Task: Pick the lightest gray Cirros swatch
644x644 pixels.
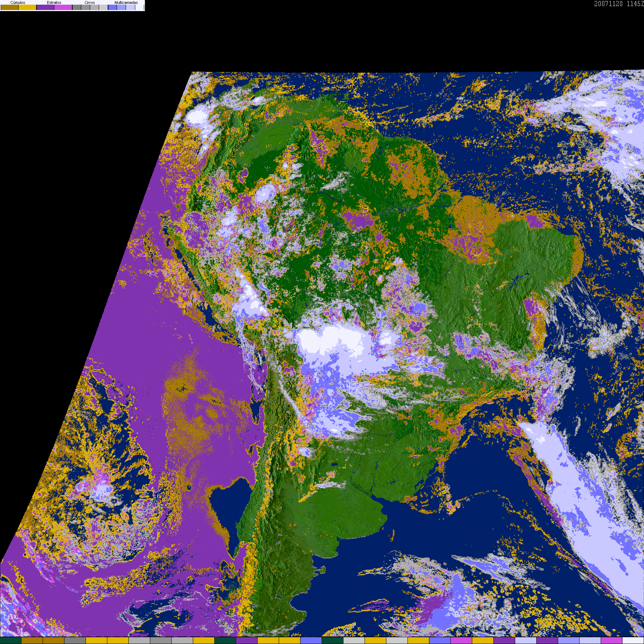Action: pyautogui.click(x=103, y=7)
